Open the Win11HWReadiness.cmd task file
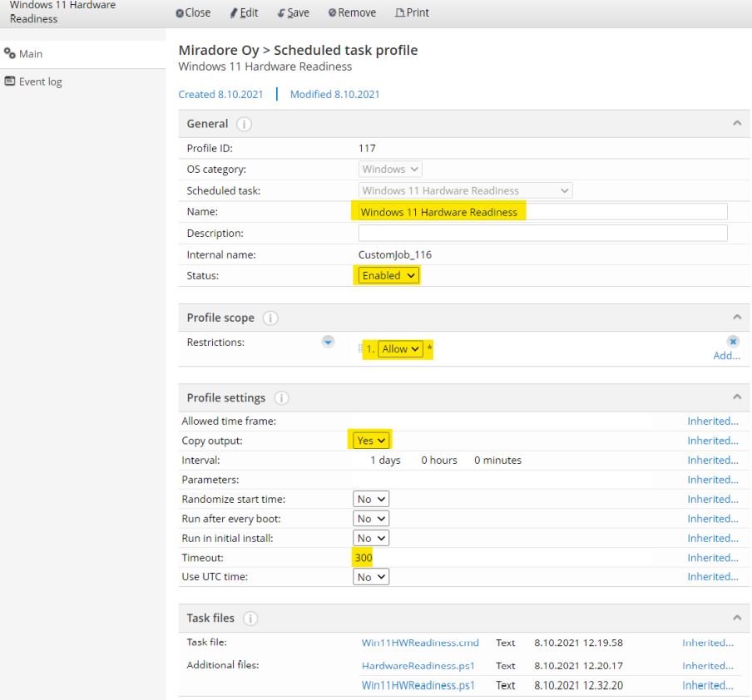 click(x=420, y=643)
